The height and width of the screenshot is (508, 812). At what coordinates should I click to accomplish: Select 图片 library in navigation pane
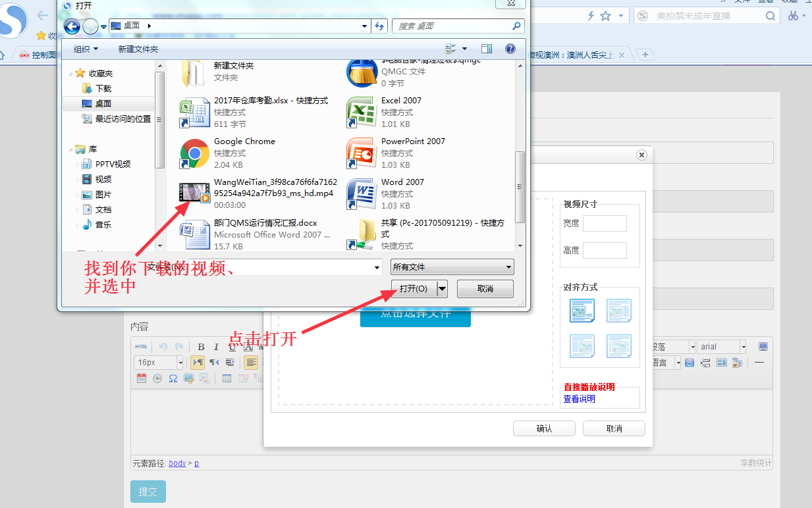point(97,195)
